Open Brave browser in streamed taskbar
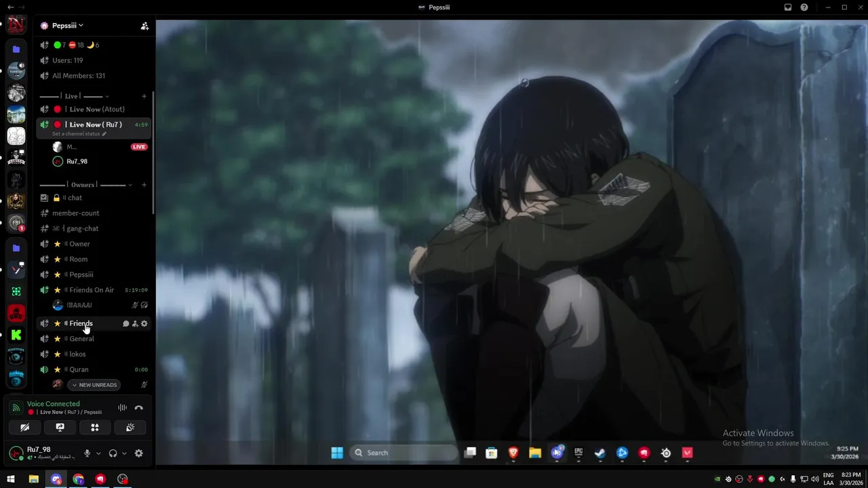The image size is (868, 488). coord(513,453)
